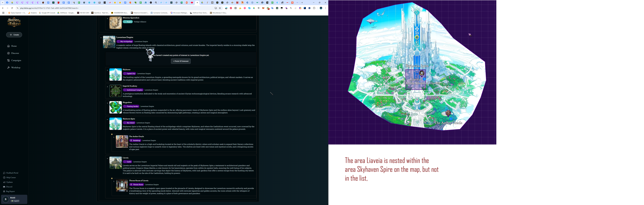
Task: Open the Chrome extensions puzzle menu
Action: tap(314, 8)
